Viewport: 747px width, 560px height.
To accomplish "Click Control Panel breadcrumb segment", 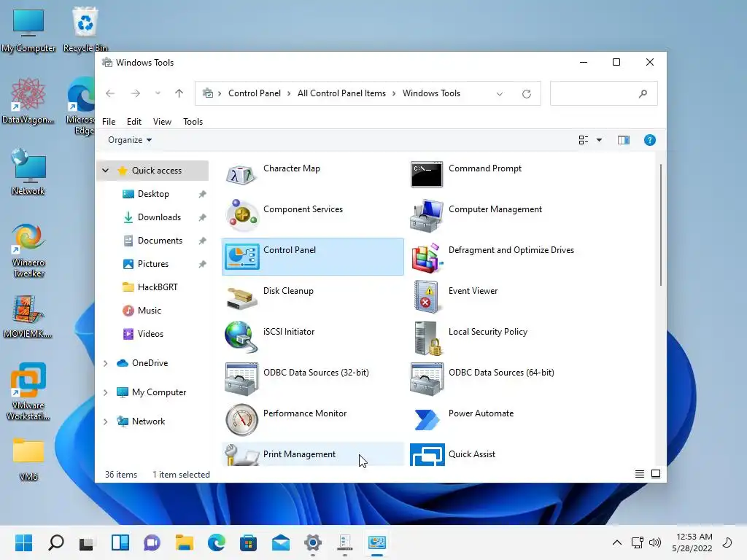I will point(255,93).
